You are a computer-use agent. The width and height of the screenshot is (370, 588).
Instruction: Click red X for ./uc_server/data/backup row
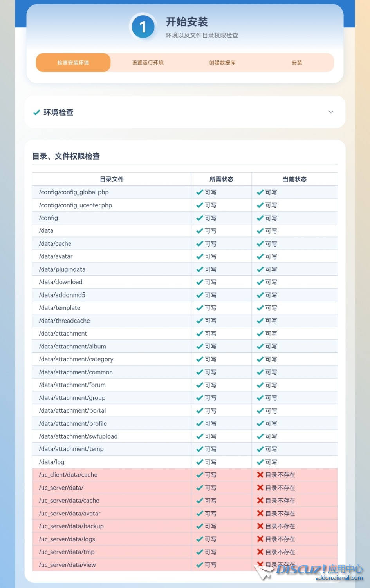(260, 526)
